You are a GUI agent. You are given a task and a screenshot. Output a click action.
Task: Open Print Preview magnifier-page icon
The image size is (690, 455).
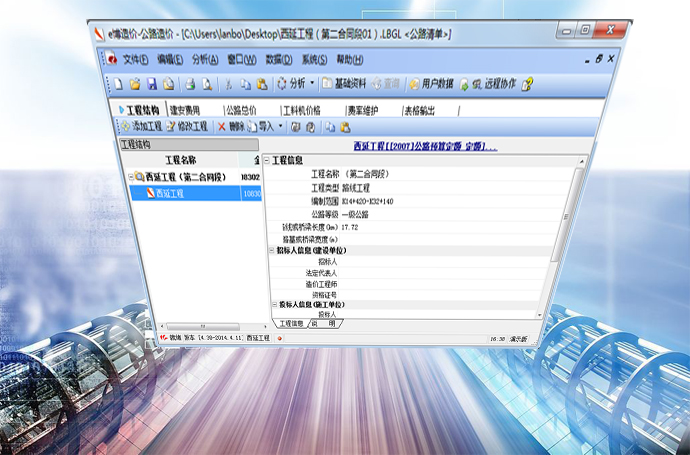click(x=207, y=84)
